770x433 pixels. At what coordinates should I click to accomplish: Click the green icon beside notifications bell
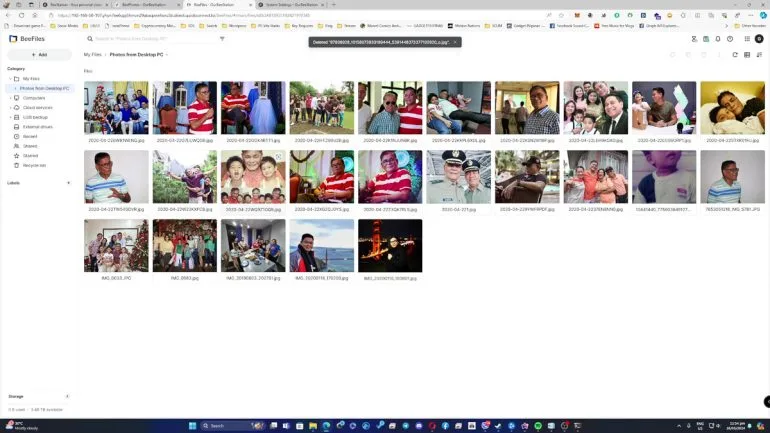pos(706,39)
